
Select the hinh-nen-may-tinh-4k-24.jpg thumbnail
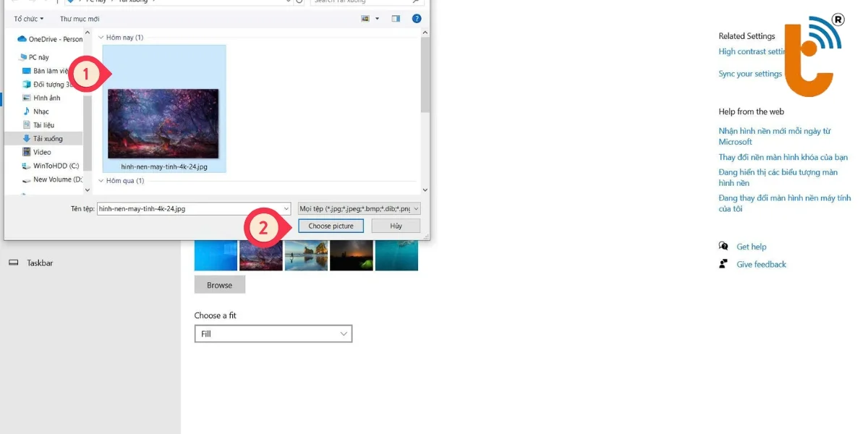pos(163,124)
